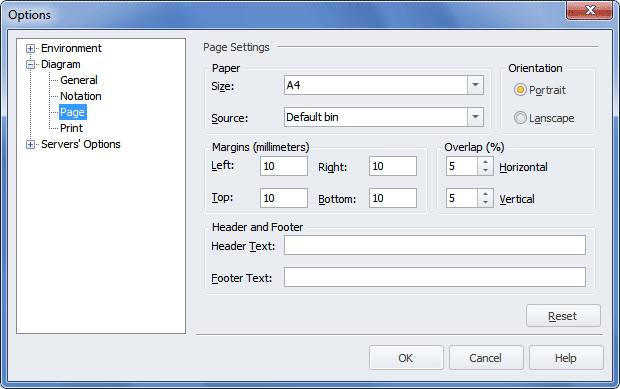Close the Options dialog window

(x=589, y=10)
